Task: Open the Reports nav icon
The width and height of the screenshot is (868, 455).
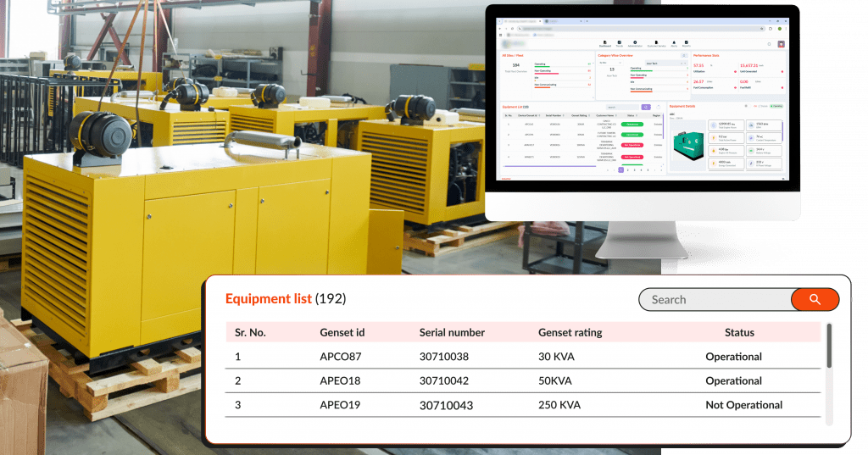Action: 687,43
